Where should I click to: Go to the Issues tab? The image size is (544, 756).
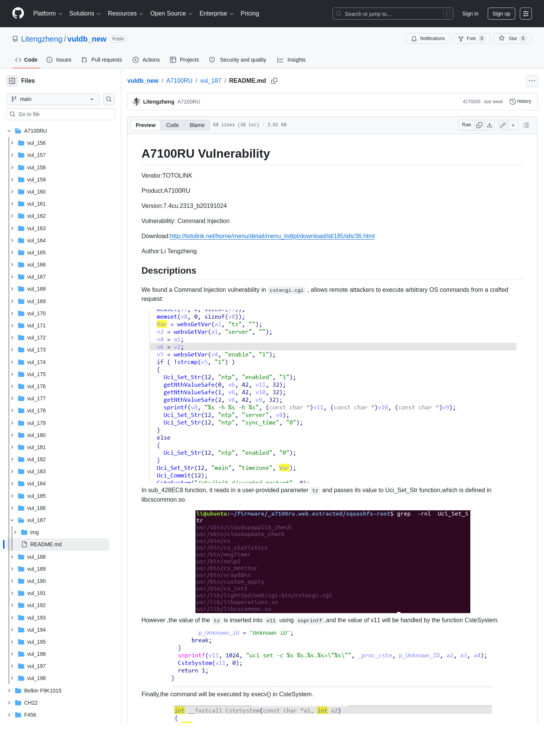[59, 60]
